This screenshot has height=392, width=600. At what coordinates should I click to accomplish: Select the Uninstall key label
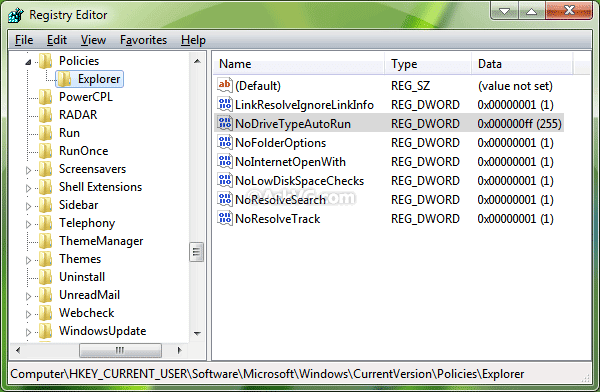(x=82, y=277)
